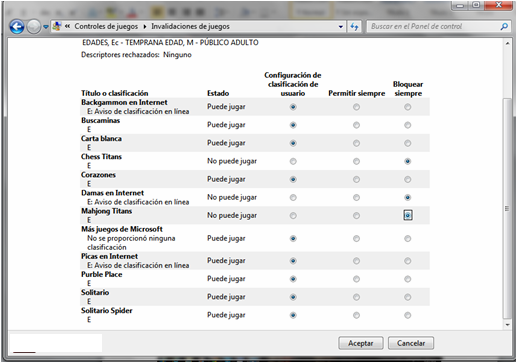This screenshot has height=363, width=517.
Task: Block Carta blanca always
Action: (x=408, y=143)
